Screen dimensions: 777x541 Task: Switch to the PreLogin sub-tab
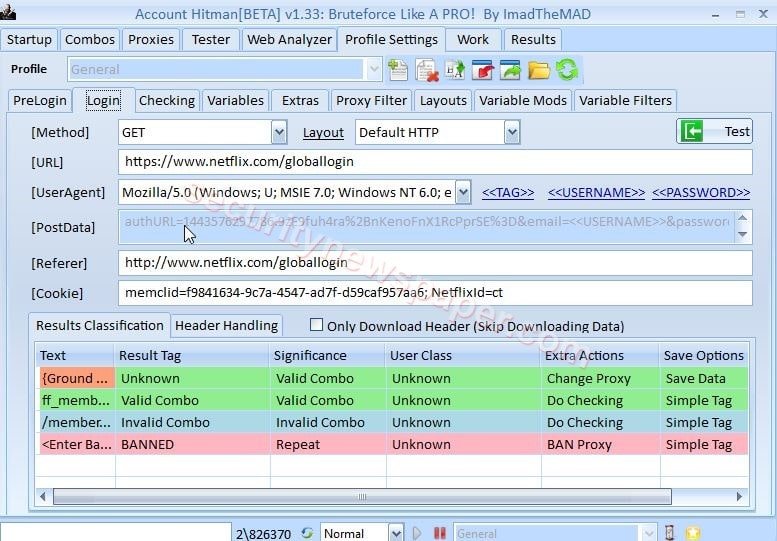(40, 101)
